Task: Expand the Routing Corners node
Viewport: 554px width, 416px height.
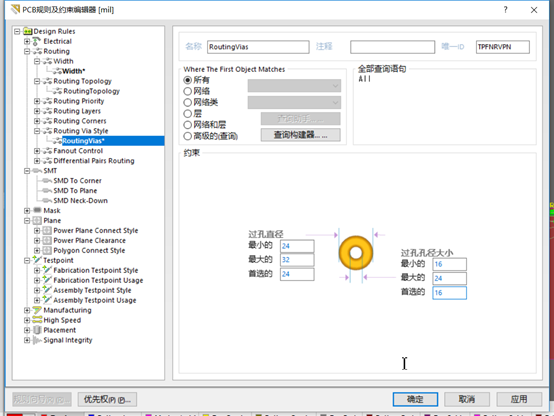Action: 37,121
